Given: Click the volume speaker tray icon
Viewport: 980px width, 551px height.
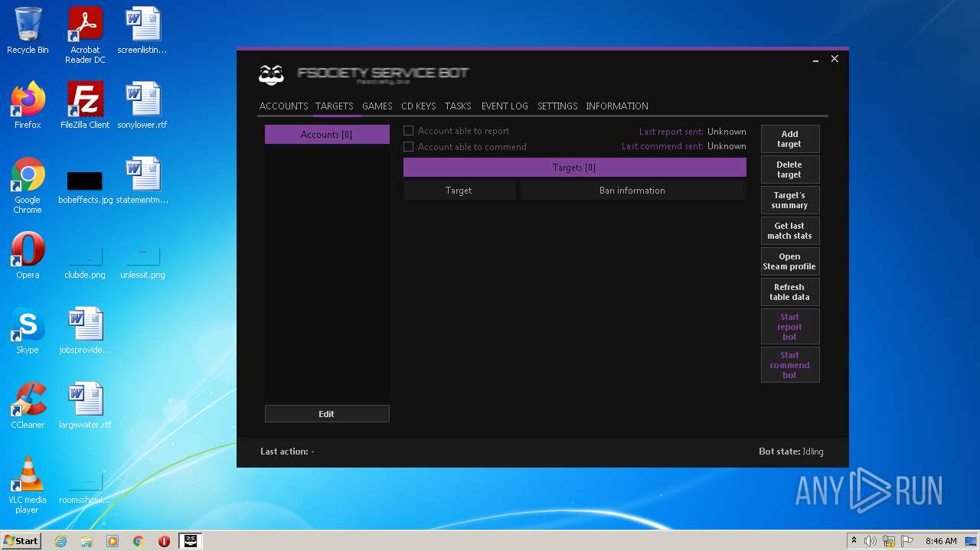Looking at the screenshot, I should click(871, 541).
